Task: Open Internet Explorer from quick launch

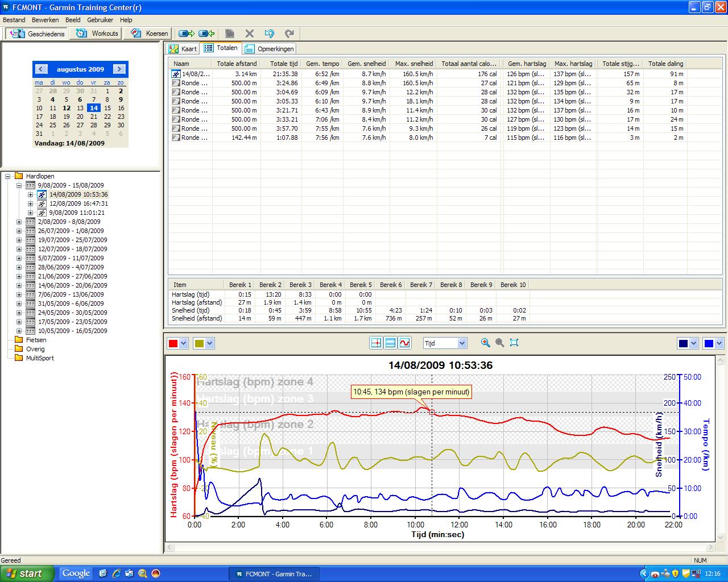Action: point(117,573)
